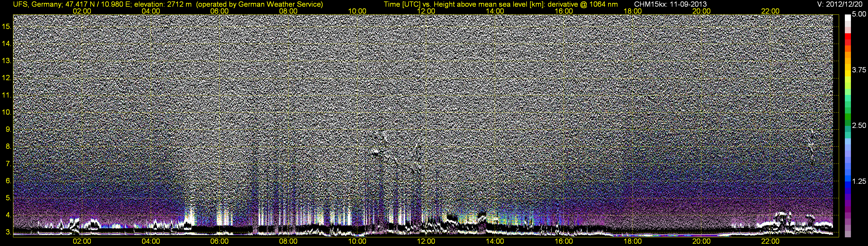Click the height axis label '13.'
This screenshot has height=246, width=868.
[6, 61]
